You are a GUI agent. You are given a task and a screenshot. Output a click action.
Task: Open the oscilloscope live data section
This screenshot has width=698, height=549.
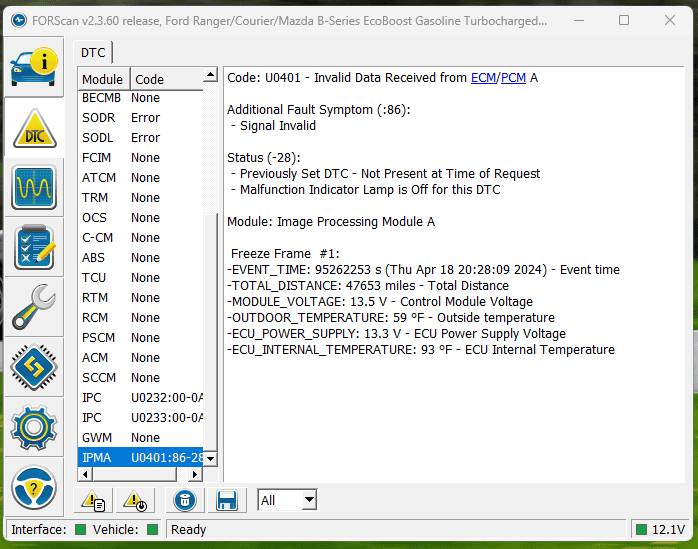(34, 187)
